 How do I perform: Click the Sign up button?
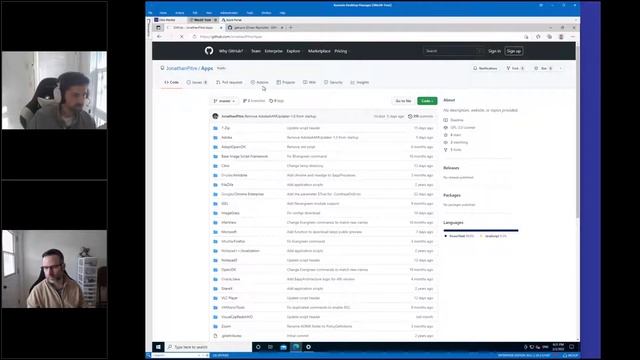coord(514,51)
